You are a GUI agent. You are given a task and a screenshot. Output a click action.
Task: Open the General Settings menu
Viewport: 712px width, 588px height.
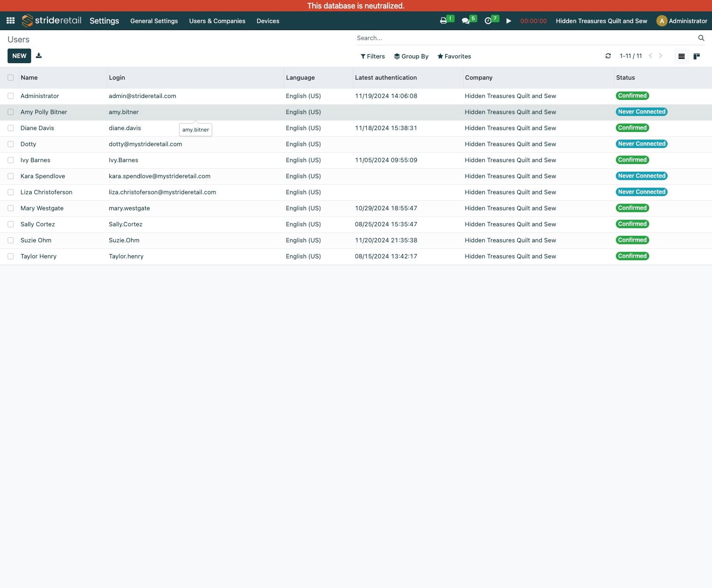154,21
